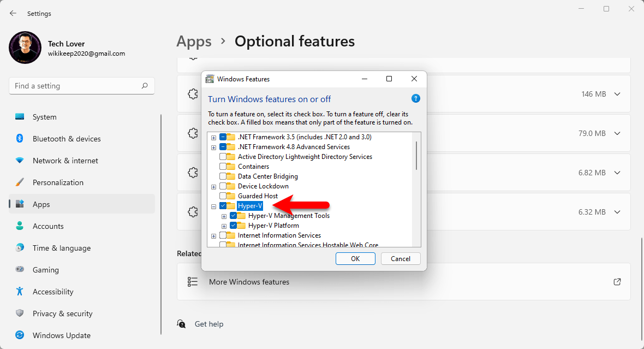Open Personalization settings

click(x=82, y=182)
